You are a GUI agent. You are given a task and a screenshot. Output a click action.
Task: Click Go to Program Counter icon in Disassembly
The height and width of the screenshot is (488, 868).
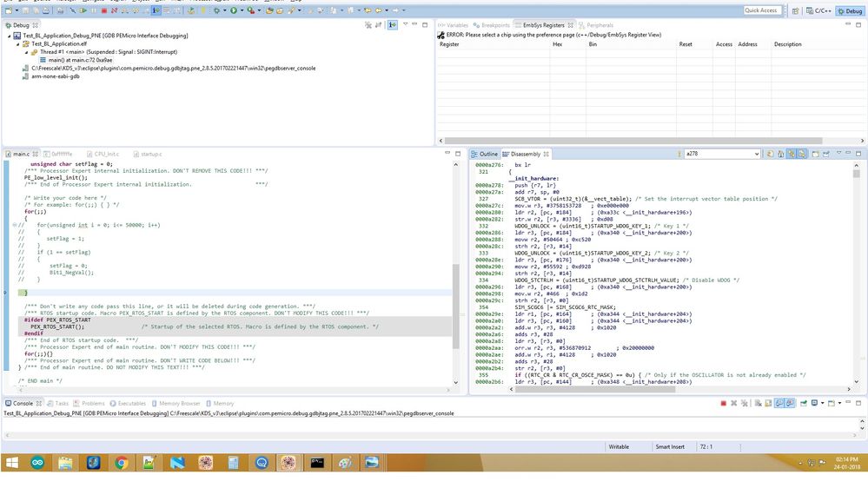(x=780, y=154)
